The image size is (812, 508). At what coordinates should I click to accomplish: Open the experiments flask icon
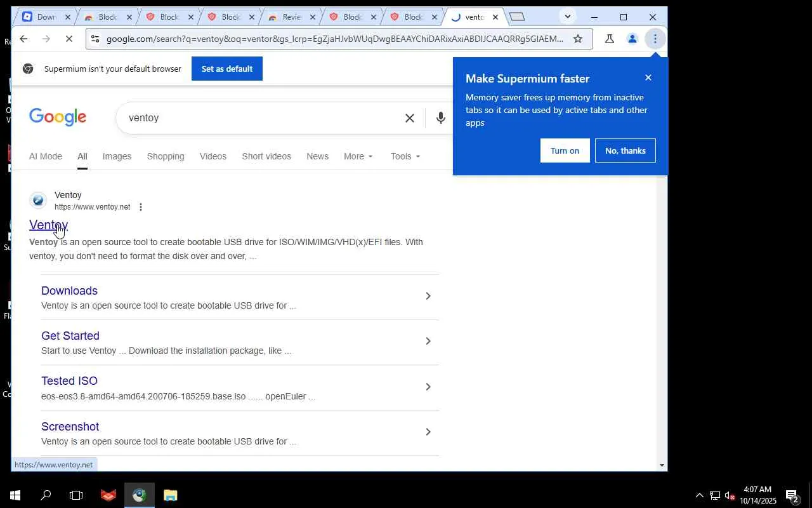610,39
